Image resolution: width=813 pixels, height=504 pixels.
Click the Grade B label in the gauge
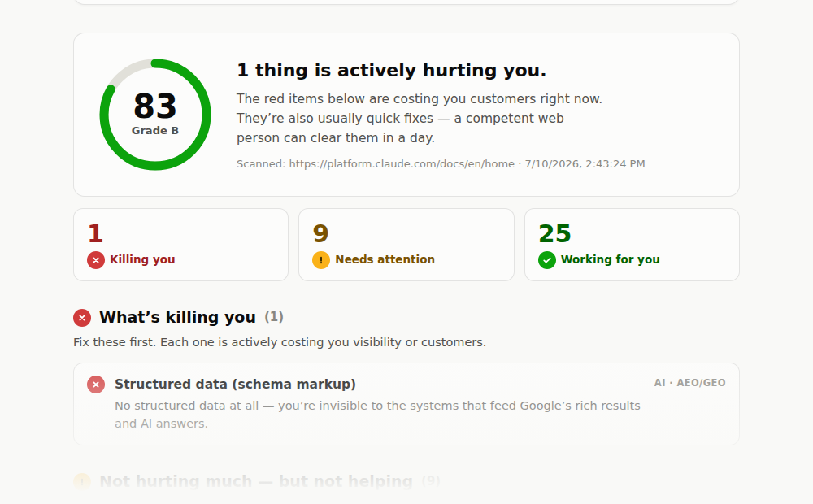tap(155, 131)
